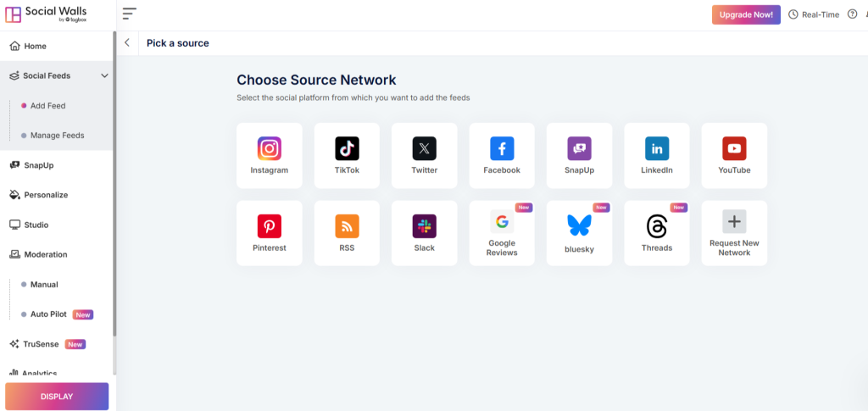The width and height of the screenshot is (868, 411).
Task: Pick the Pinterest network tile
Action: point(269,233)
